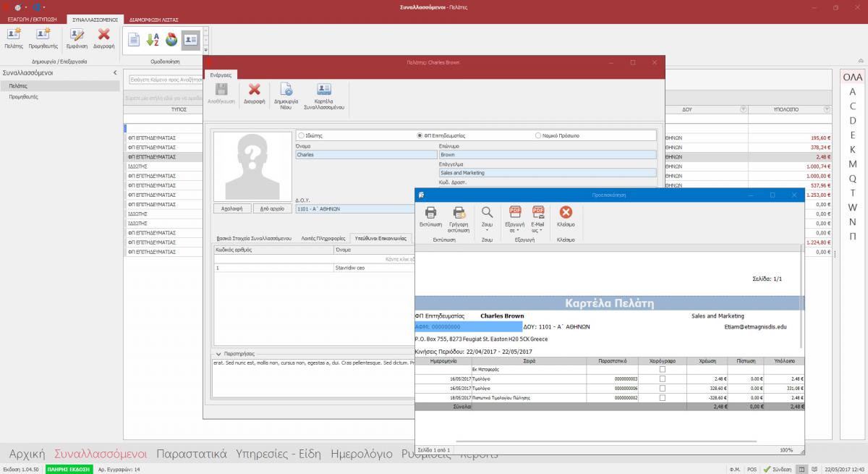
Task: Filter list by letter W
Action: click(x=853, y=207)
